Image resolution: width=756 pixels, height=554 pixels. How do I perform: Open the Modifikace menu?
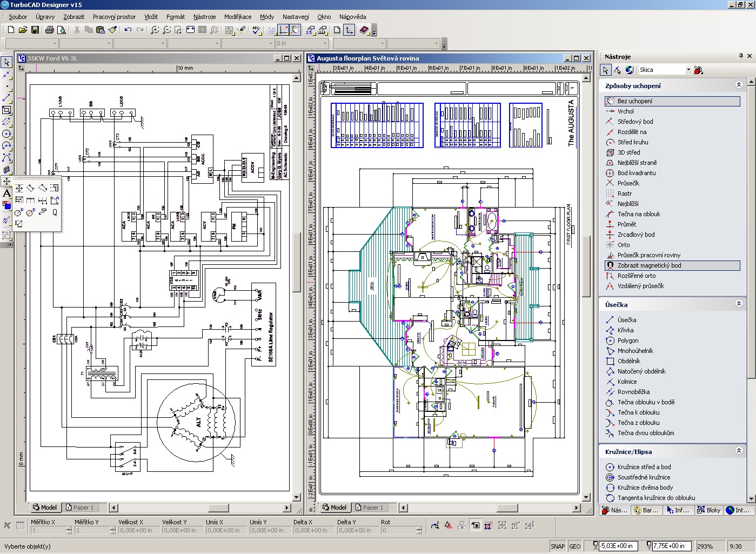pos(238,17)
